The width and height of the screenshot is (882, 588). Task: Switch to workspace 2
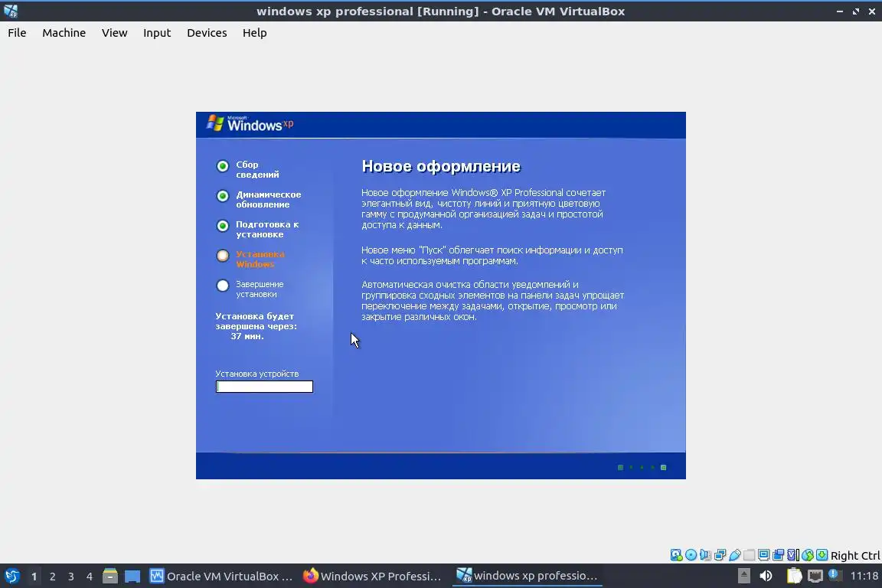(x=52, y=577)
